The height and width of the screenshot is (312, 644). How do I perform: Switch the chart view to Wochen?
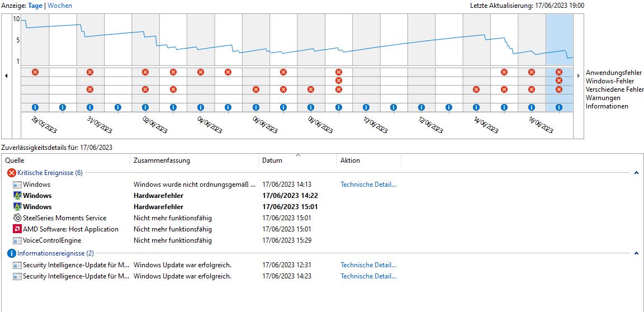click(x=60, y=6)
